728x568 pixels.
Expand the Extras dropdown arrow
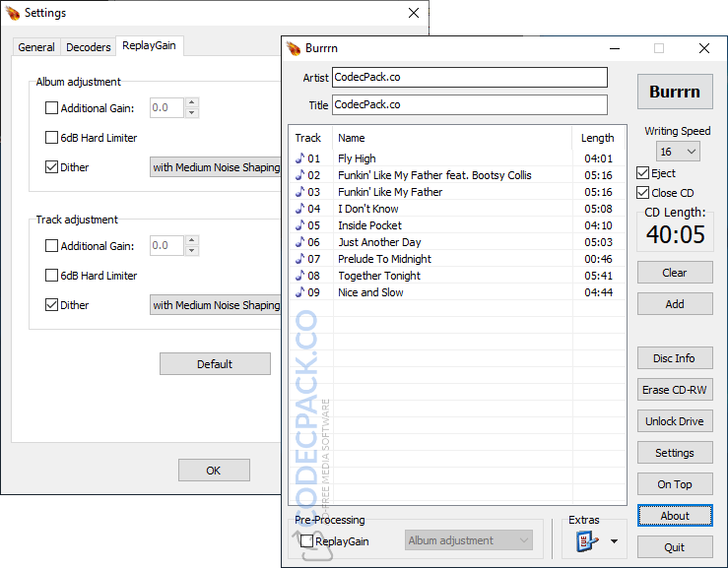coord(616,540)
